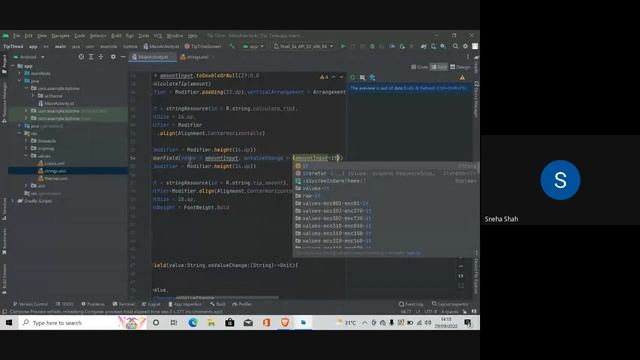
Task: Click the editor horizontal scrollbar
Action: coord(227,297)
